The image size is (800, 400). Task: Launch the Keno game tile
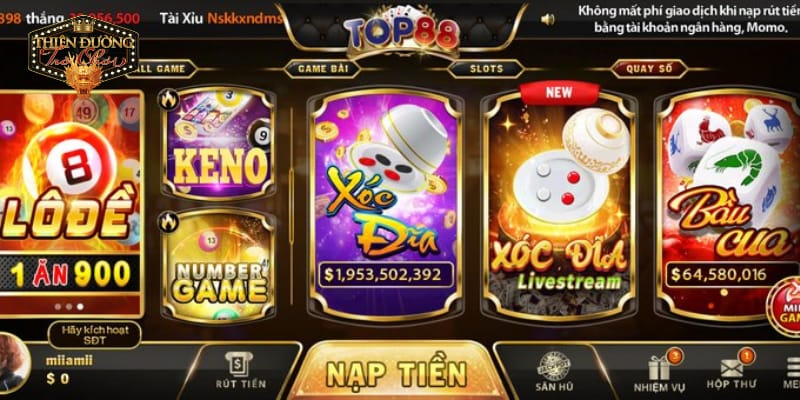(x=218, y=143)
